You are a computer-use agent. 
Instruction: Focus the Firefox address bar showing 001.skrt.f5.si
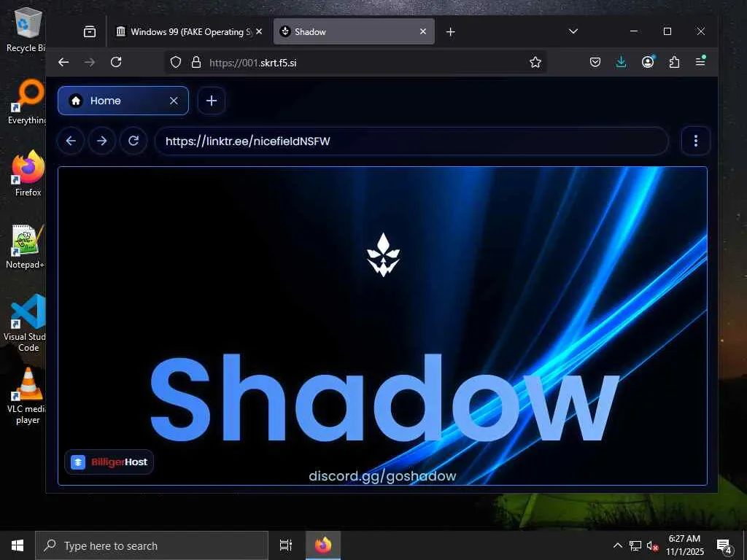pyautogui.click(x=355, y=63)
